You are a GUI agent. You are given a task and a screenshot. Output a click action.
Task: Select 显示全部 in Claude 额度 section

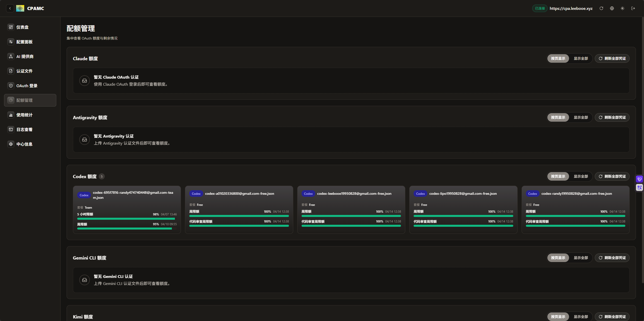tap(581, 58)
